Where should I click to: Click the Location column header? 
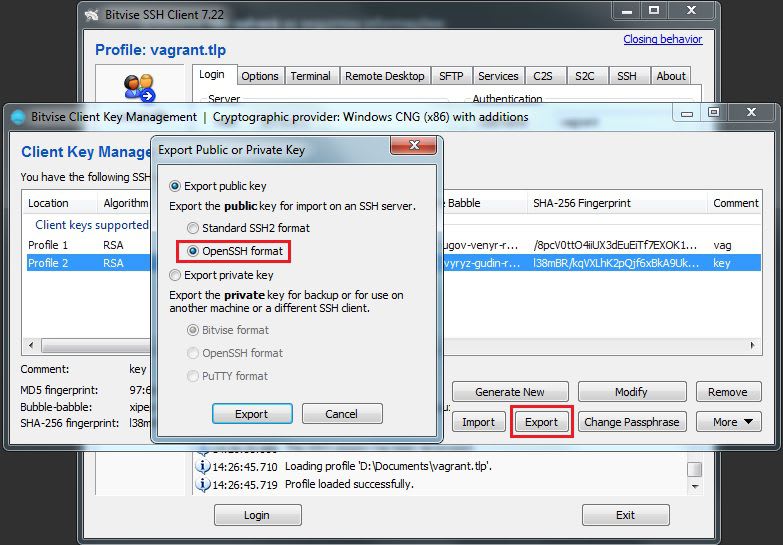60,203
